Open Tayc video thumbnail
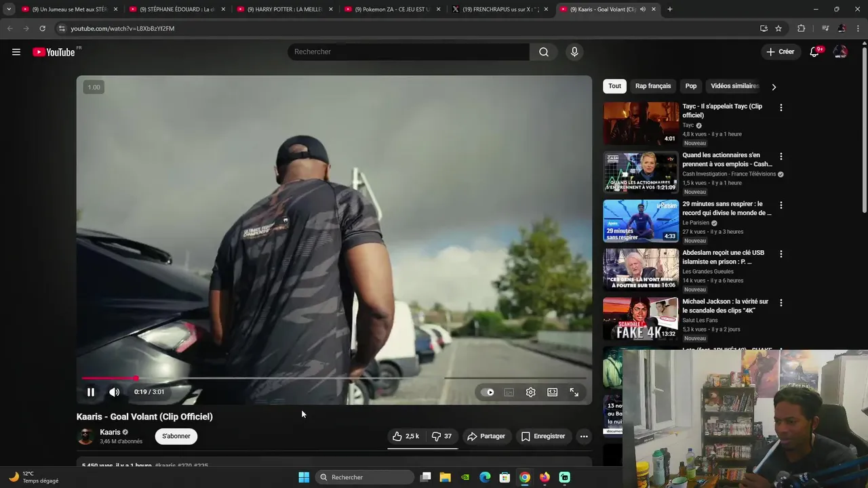Viewport: 868px width, 488px height. coord(641,123)
